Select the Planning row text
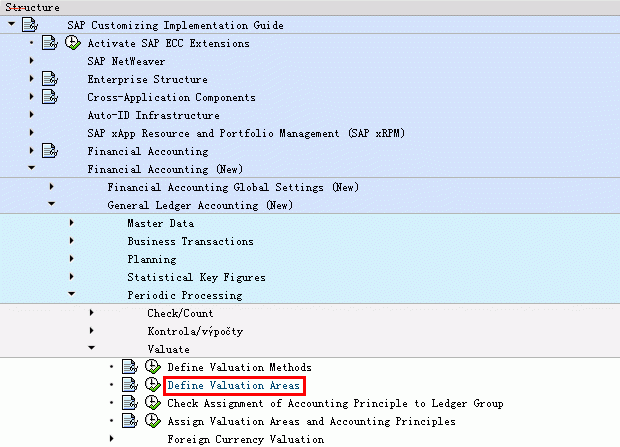 pos(152,259)
